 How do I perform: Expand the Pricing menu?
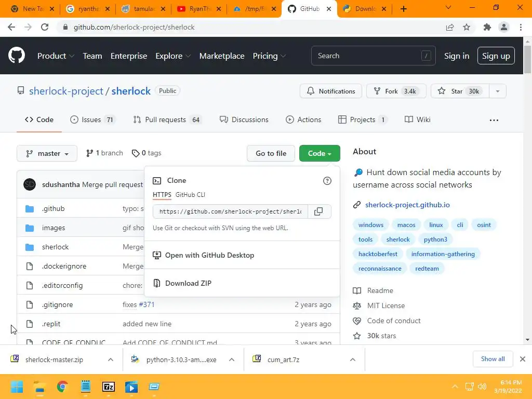[270, 56]
